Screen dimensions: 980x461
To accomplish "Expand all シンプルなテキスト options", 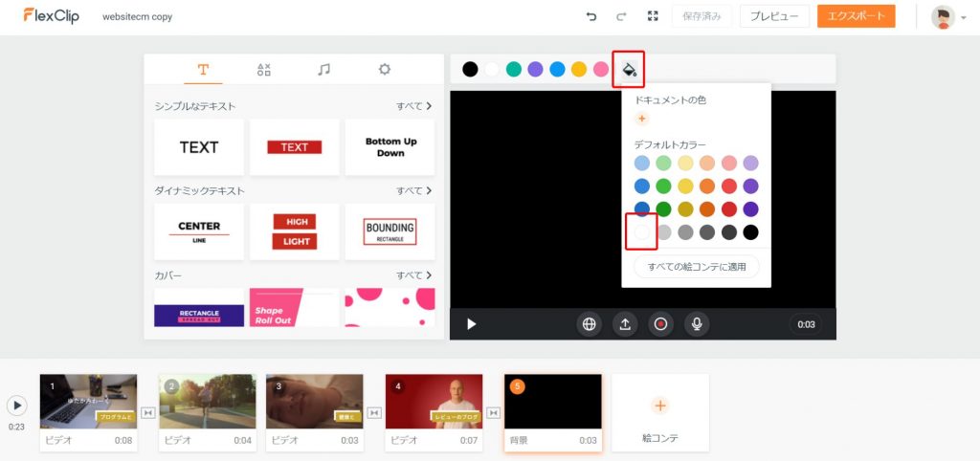I will click(x=413, y=106).
